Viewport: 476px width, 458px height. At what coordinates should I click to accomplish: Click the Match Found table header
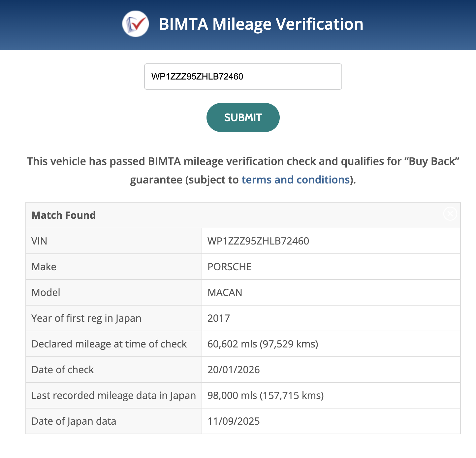click(x=64, y=215)
